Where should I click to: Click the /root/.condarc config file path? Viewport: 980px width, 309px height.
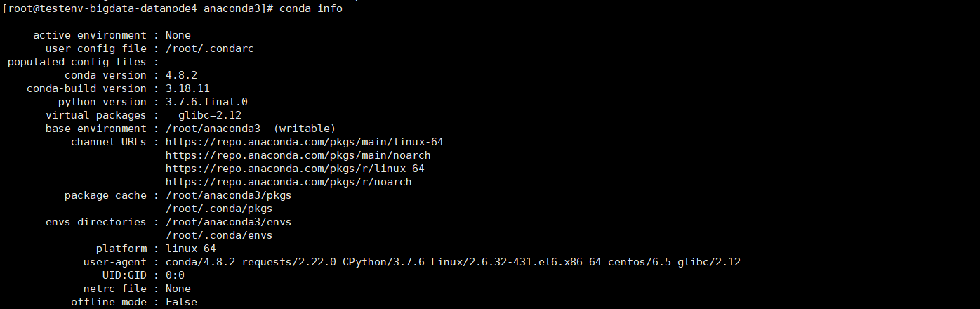click(x=209, y=48)
